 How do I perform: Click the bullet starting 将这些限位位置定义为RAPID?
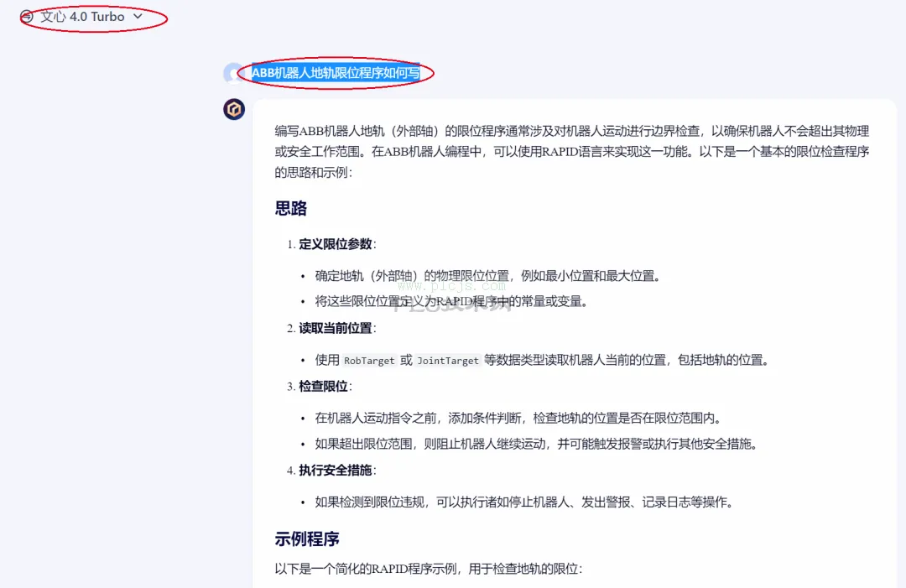(451, 301)
